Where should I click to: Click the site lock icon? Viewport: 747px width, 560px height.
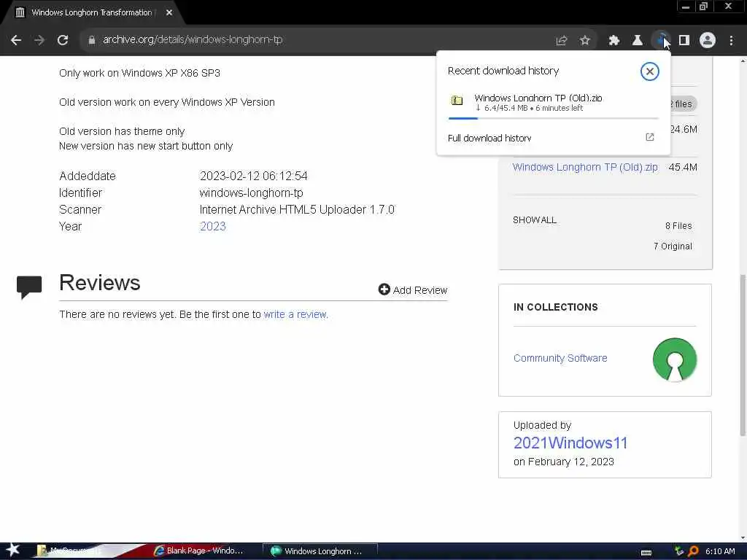coord(92,40)
